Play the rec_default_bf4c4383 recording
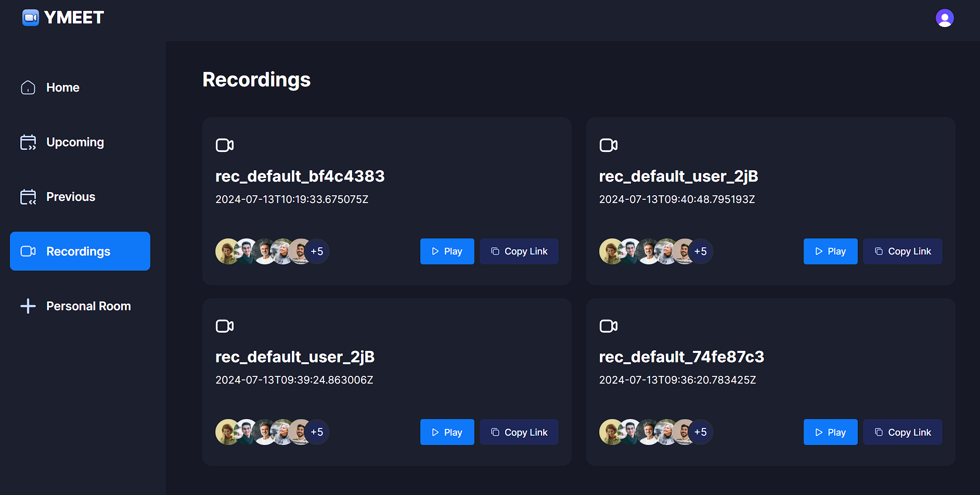The image size is (980, 495). [447, 251]
